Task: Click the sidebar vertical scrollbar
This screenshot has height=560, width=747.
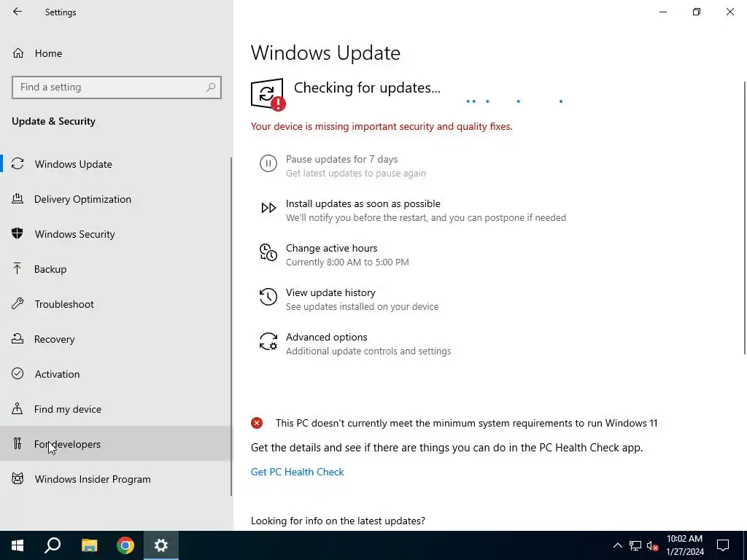Action: pyautogui.click(x=231, y=327)
